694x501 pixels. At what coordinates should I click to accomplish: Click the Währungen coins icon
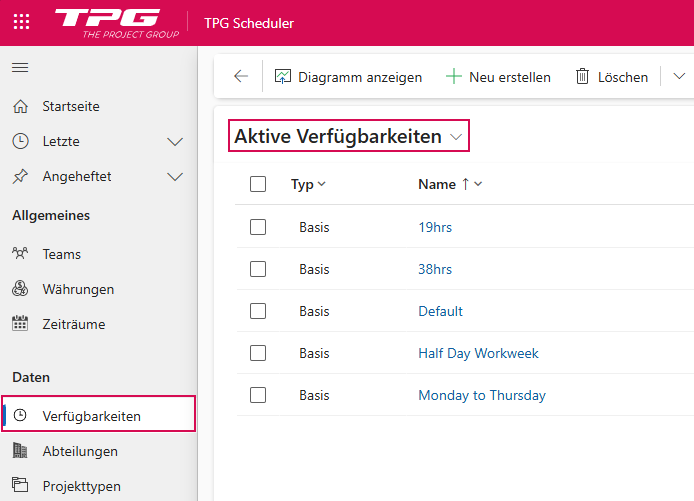20,289
